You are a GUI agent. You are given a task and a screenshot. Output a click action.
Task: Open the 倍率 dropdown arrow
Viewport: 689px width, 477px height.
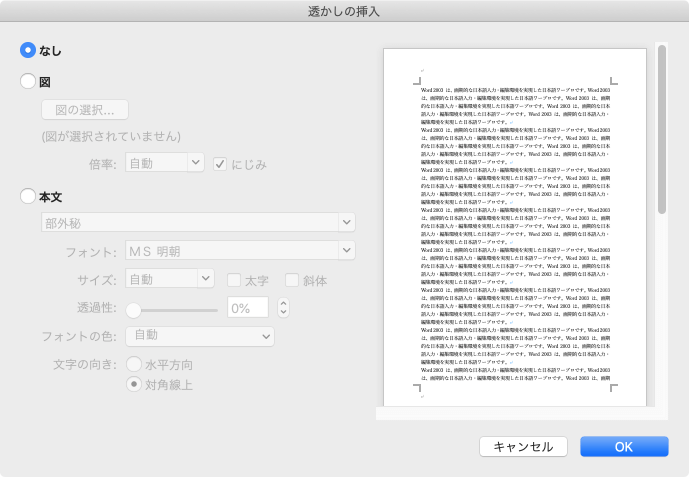(196, 163)
